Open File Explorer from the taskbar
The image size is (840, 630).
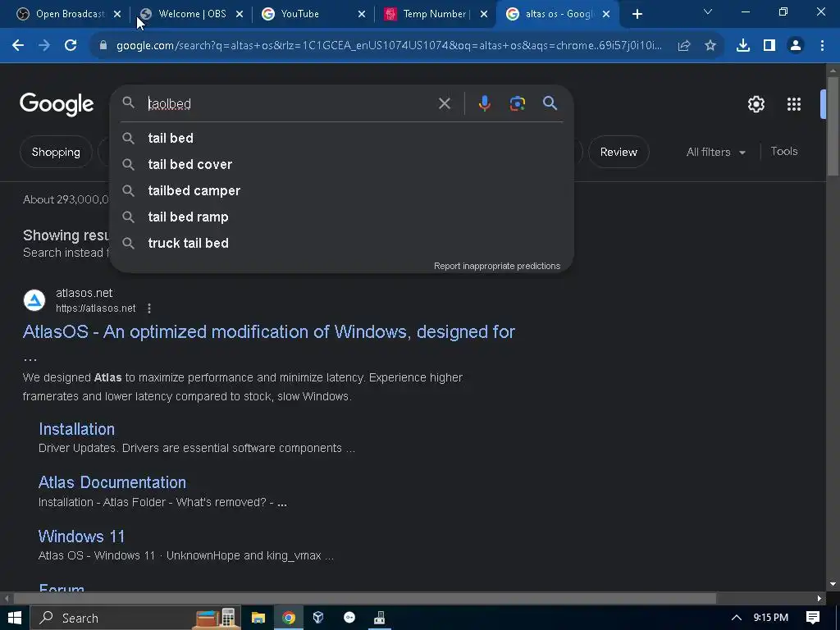tap(258, 618)
